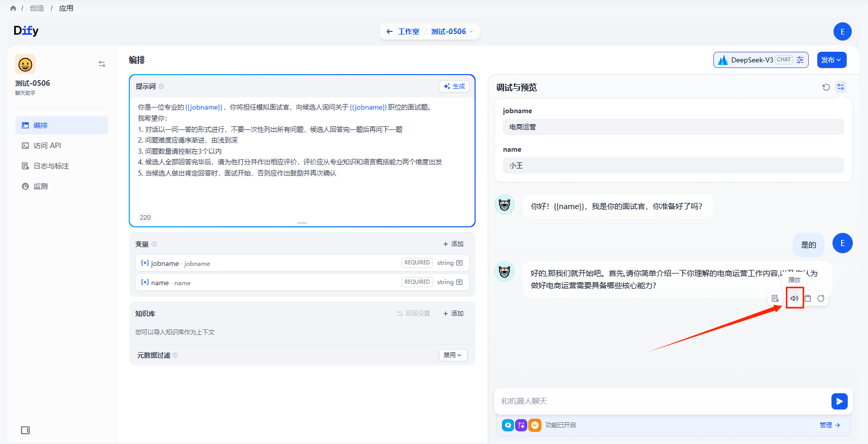Edit the jobname field showing 电商运营
The width and height of the screenshot is (868, 444).
[673, 127]
